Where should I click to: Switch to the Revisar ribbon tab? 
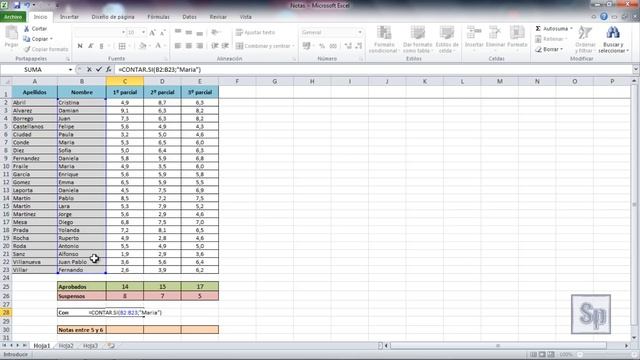218,17
